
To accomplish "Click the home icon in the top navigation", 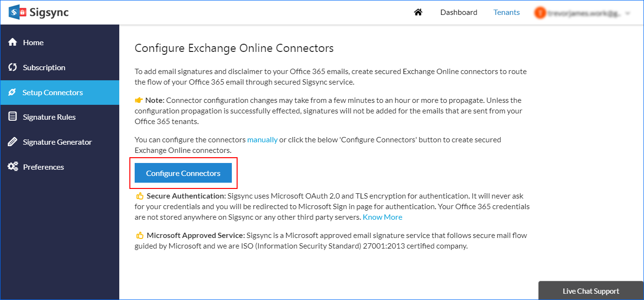I will (418, 12).
